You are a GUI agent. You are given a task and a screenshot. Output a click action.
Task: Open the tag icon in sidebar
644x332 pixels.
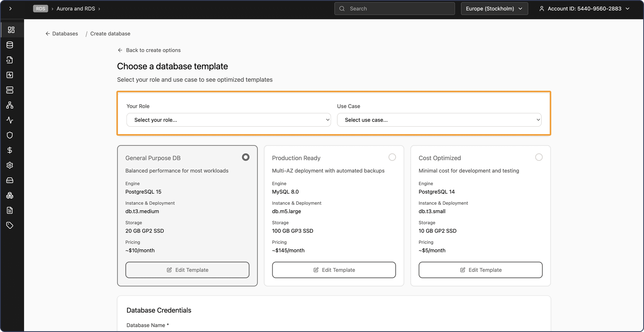pyautogui.click(x=10, y=225)
